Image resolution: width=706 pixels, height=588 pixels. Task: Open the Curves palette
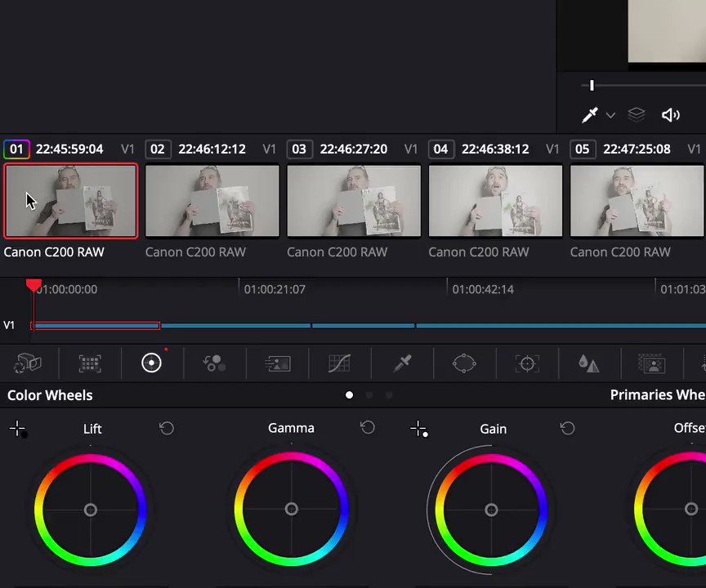click(x=339, y=363)
